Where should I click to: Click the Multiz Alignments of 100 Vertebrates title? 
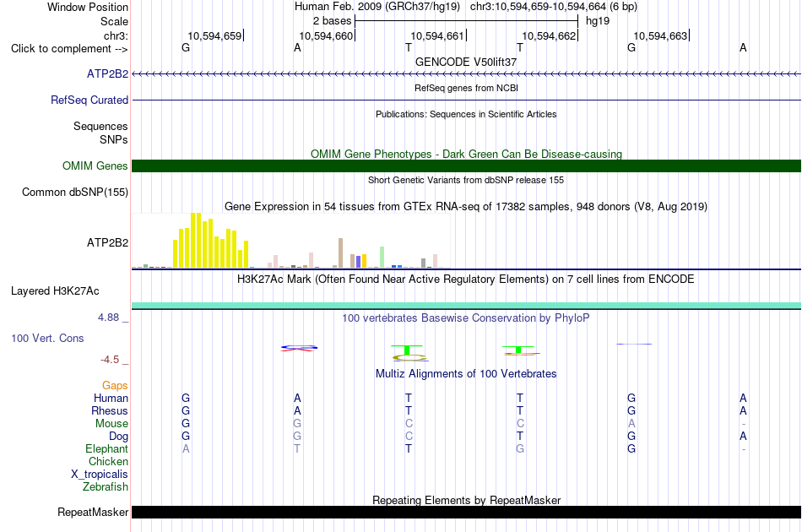(466, 374)
